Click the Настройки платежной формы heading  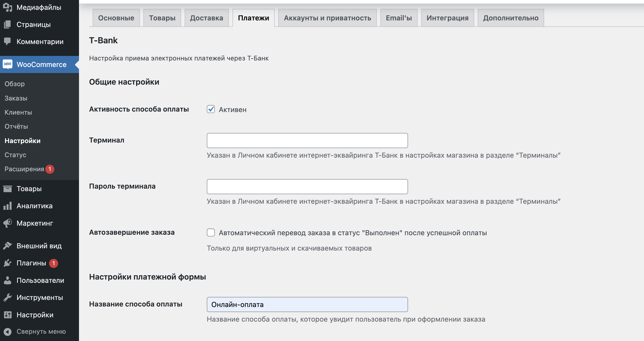148,277
